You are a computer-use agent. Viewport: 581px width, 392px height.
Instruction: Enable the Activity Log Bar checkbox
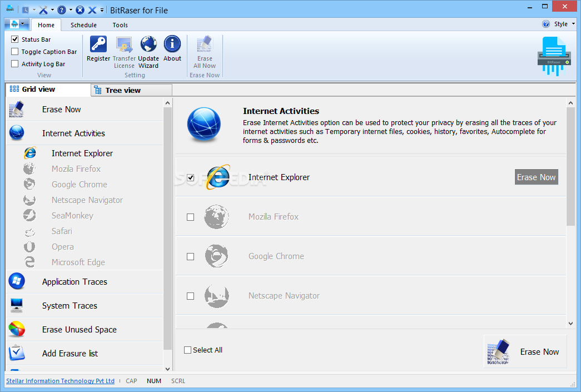(15, 64)
